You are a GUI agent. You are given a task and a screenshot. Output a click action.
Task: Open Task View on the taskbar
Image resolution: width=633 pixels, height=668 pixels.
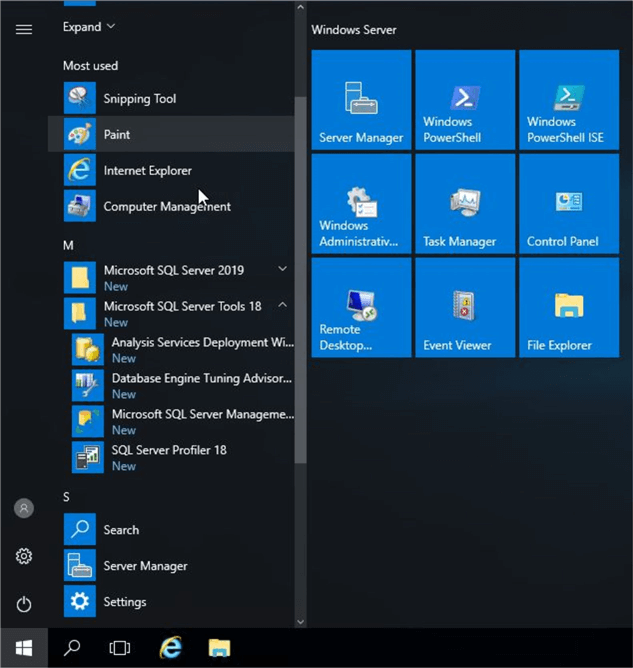tap(120, 648)
